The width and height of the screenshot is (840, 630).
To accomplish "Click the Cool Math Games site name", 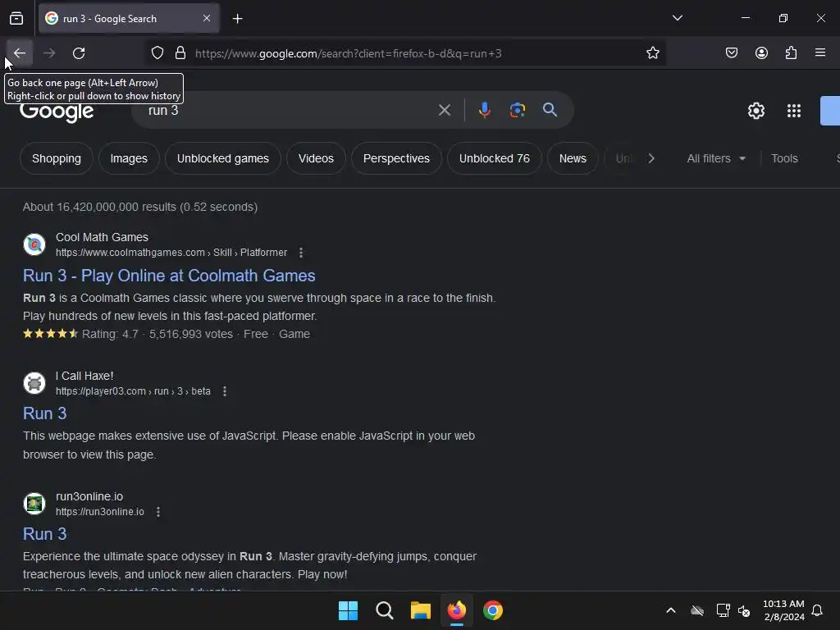I will point(102,237).
